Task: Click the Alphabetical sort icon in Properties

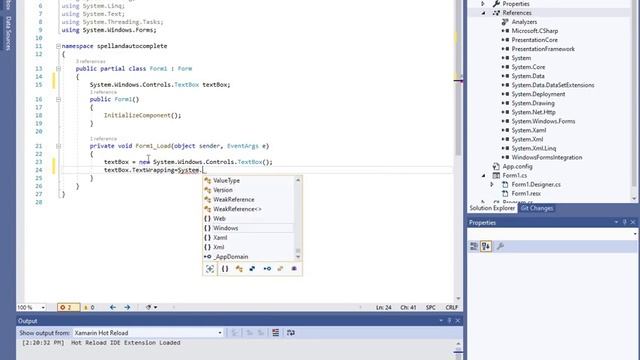Action: click(x=486, y=246)
